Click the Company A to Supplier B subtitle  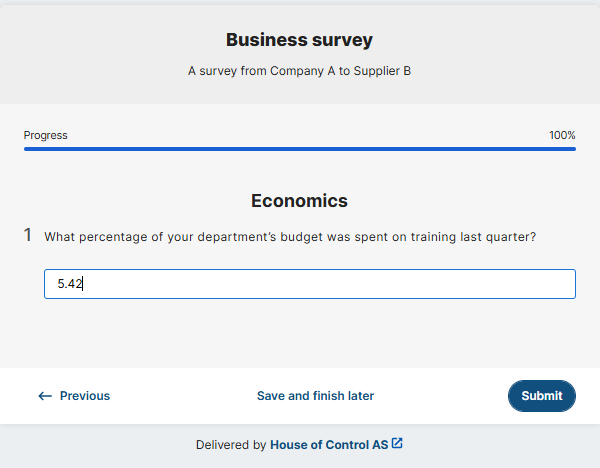click(x=299, y=71)
